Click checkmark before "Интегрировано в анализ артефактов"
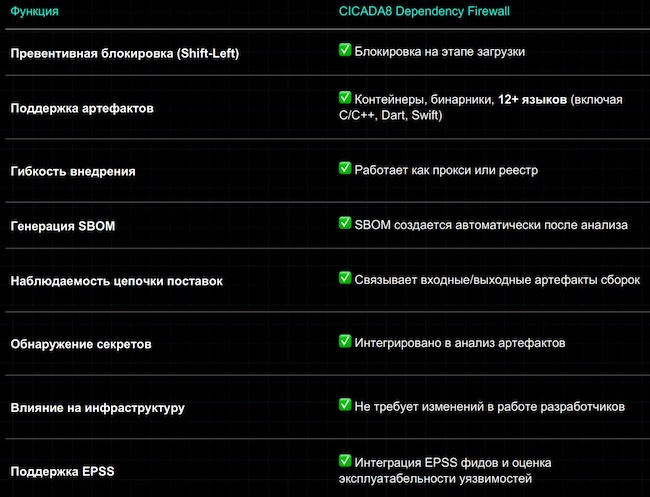The image size is (650, 497). click(x=345, y=342)
